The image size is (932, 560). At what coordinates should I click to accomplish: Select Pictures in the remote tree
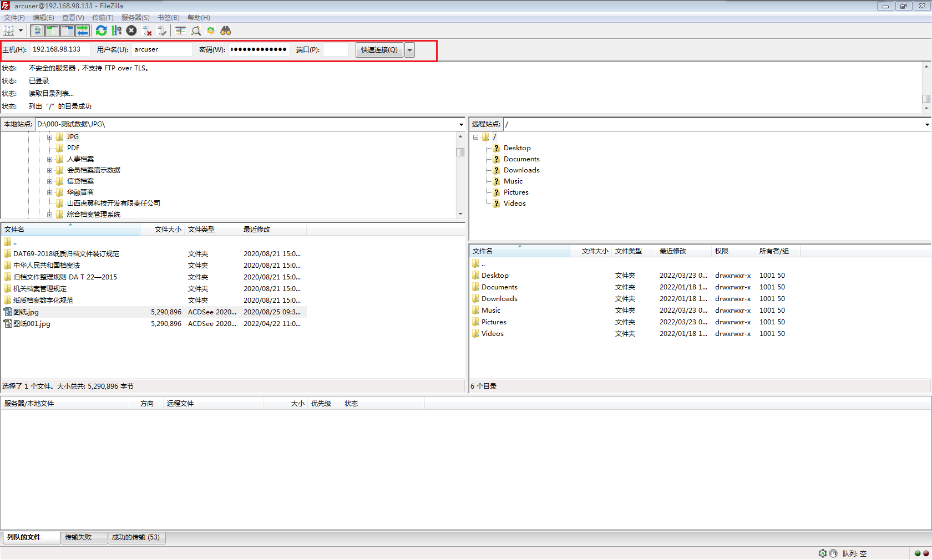coord(516,192)
